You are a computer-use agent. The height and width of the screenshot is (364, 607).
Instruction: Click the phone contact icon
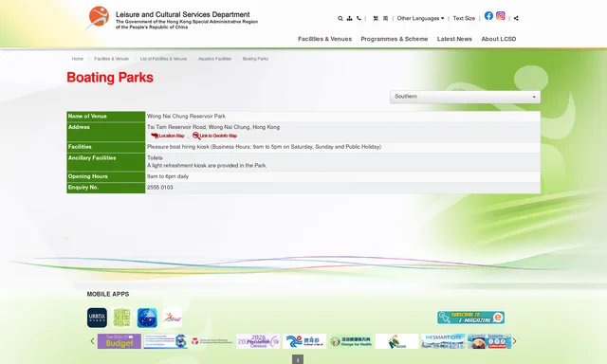point(359,18)
